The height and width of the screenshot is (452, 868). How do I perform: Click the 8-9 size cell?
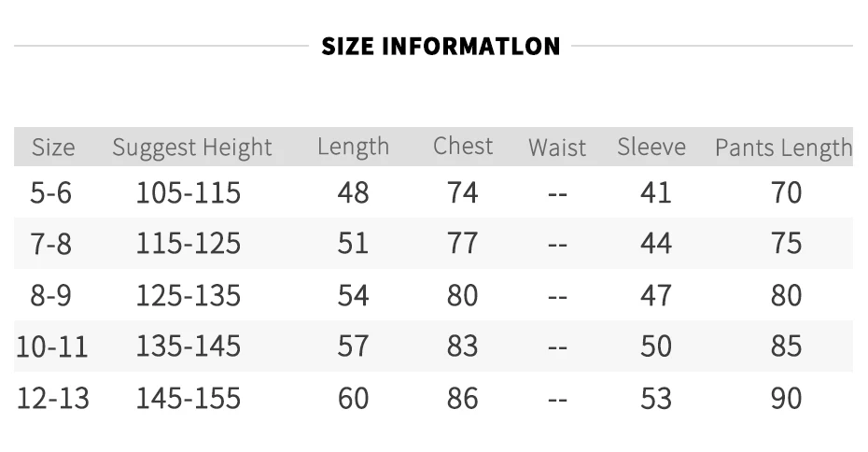[51, 295]
